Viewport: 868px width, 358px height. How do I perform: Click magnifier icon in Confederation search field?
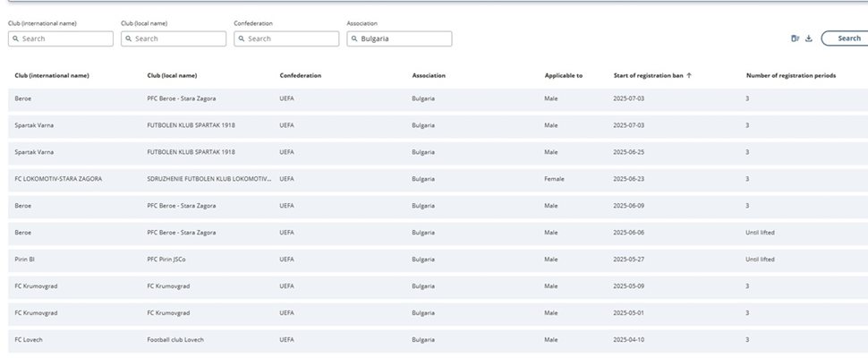pyautogui.click(x=242, y=39)
